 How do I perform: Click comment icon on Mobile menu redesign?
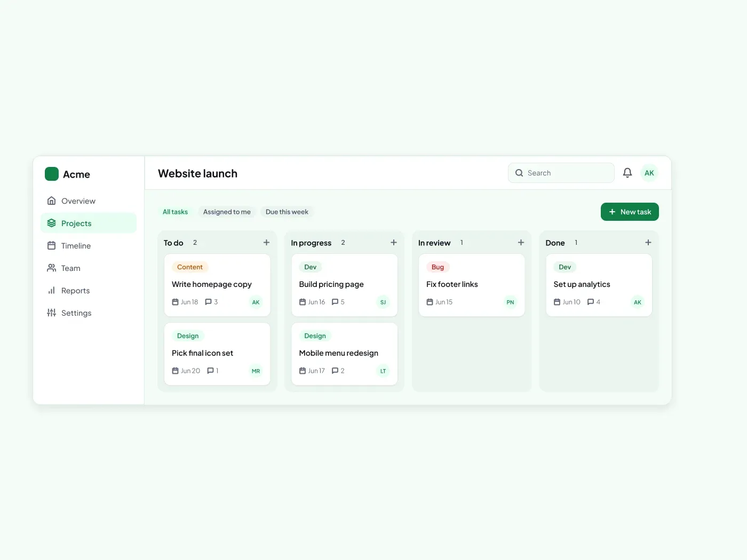pyautogui.click(x=335, y=371)
